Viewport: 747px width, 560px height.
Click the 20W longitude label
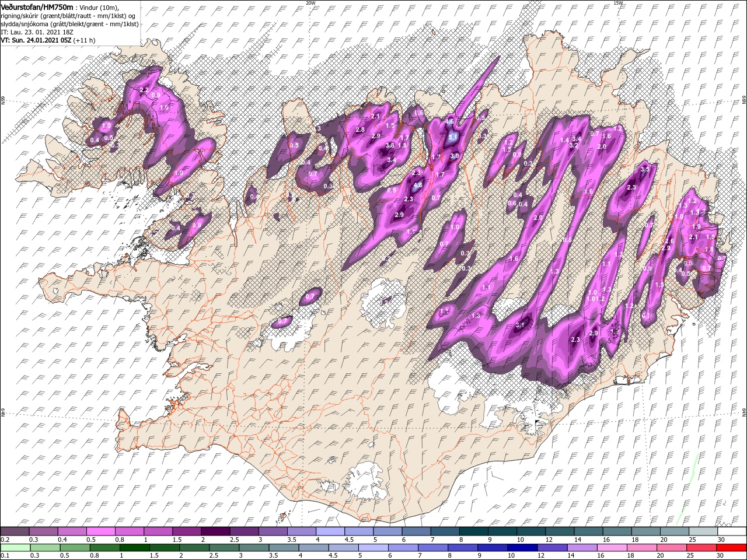pyautogui.click(x=310, y=3)
